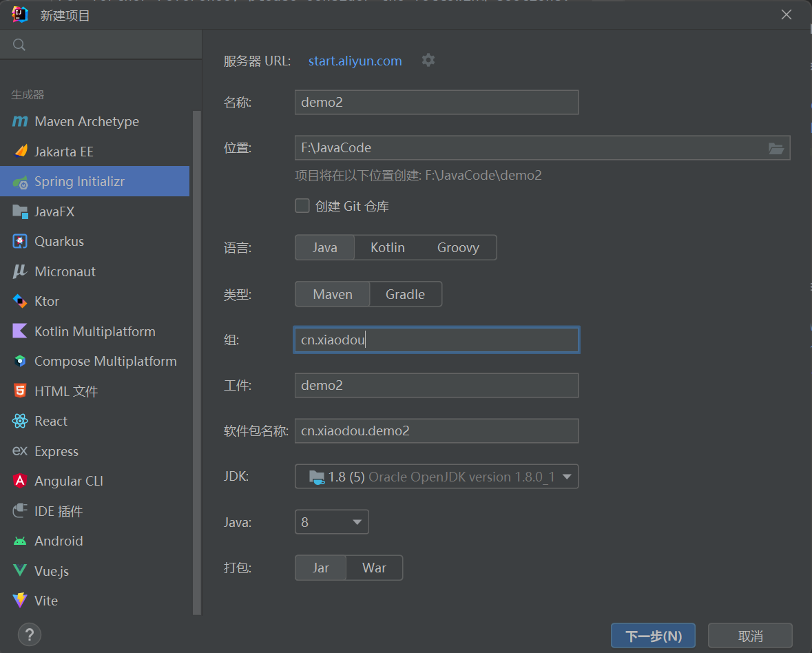
Task: Click the Ktor logo icon
Action: [20, 301]
